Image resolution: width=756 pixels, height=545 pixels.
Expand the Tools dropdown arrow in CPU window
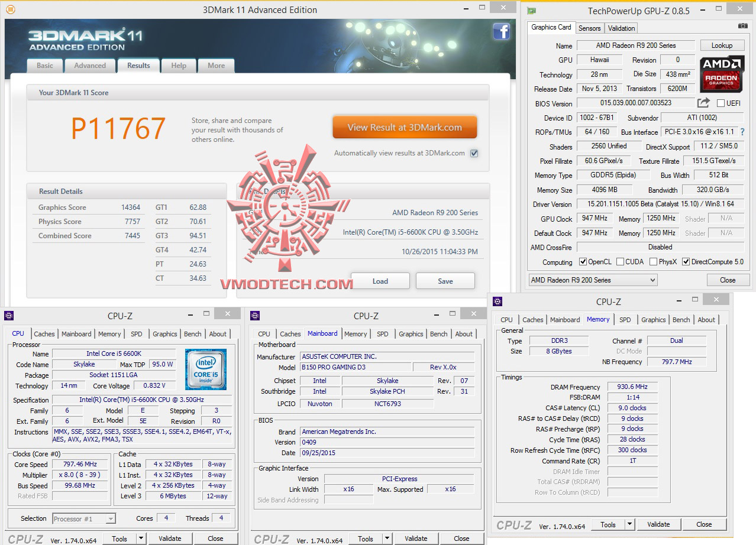point(141,538)
